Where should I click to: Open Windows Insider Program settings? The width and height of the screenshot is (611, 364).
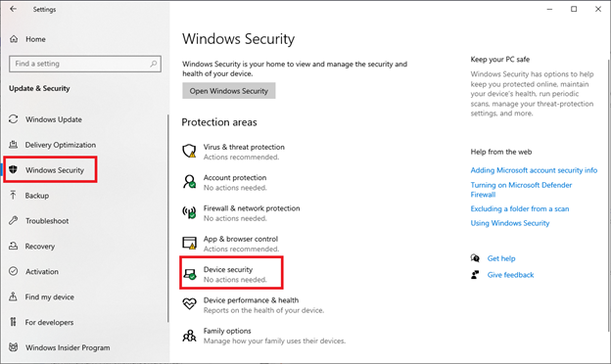tap(68, 347)
